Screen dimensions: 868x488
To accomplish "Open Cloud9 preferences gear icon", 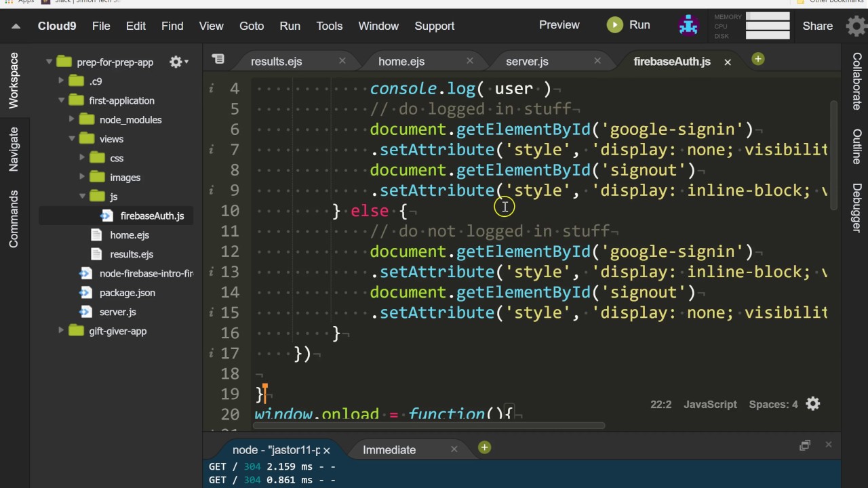I will [856, 26].
